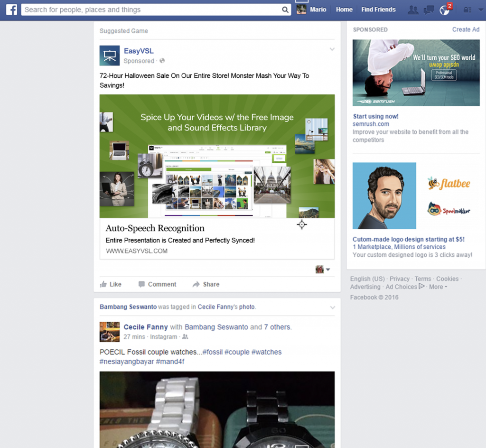Click the Sponsored label under EasyVSL
This screenshot has width=486, height=448.
pyautogui.click(x=139, y=61)
